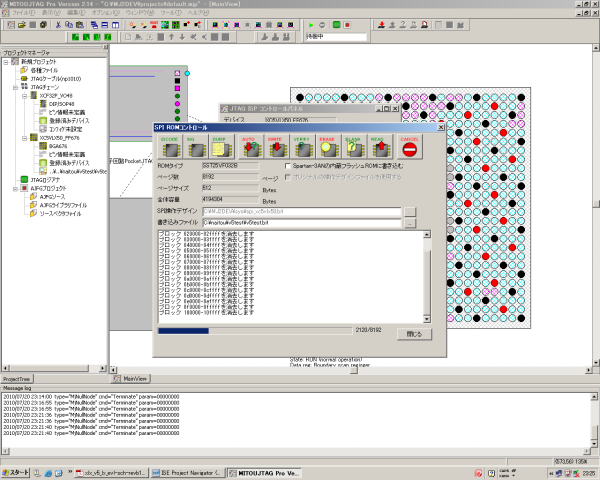The image size is (600, 480).
Task: Click the WRITE ROM icon
Action: [276, 148]
